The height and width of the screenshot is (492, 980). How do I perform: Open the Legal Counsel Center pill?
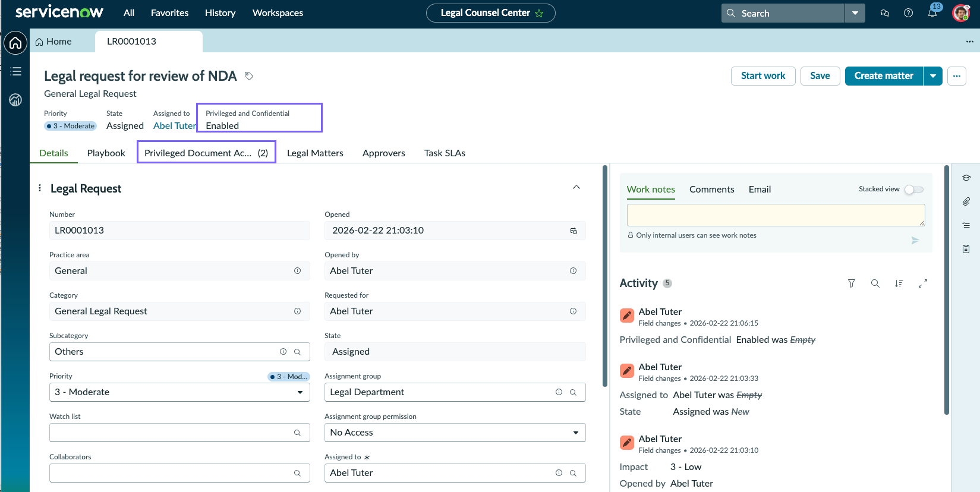pyautogui.click(x=491, y=13)
